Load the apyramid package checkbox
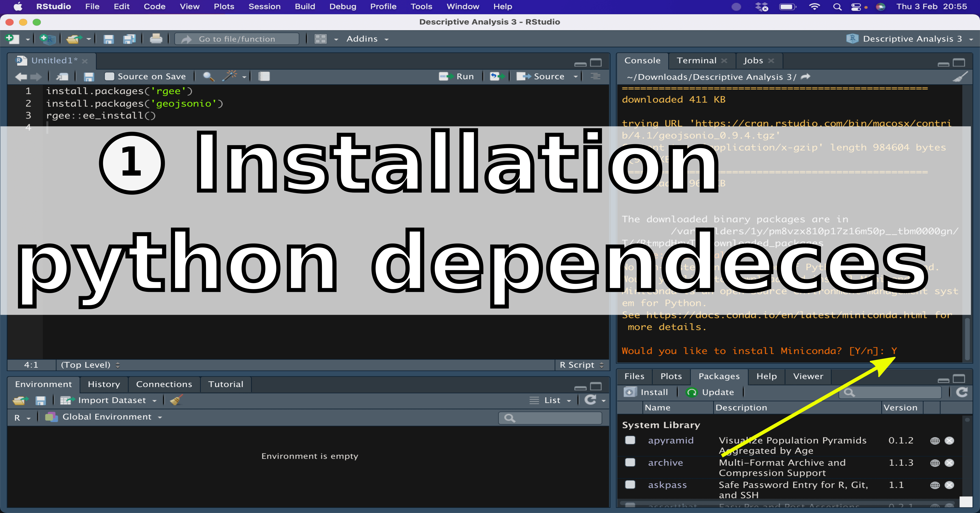The image size is (980, 513). click(x=630, y=440)
